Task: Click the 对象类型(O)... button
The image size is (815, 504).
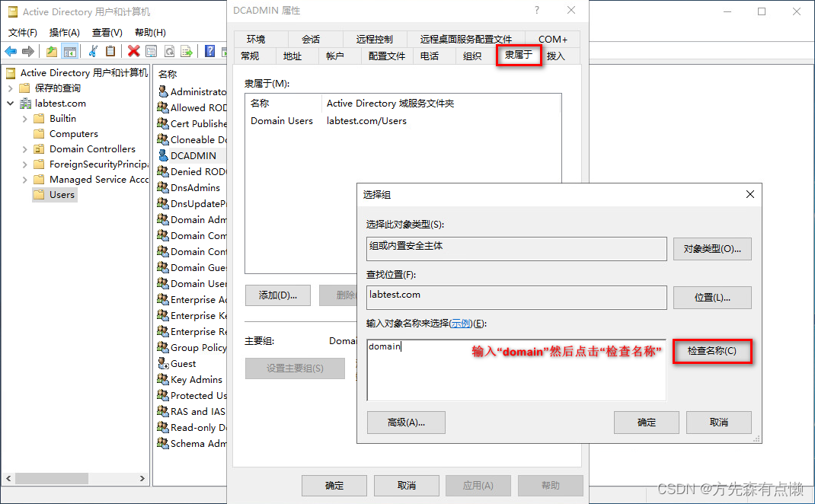Action: coord(712,249)
